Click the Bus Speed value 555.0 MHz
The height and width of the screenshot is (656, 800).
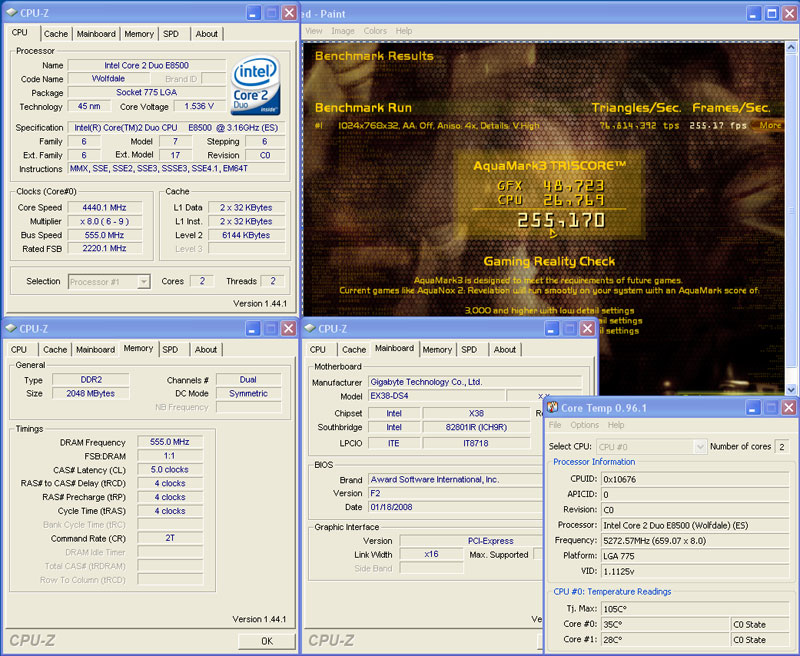104,235
